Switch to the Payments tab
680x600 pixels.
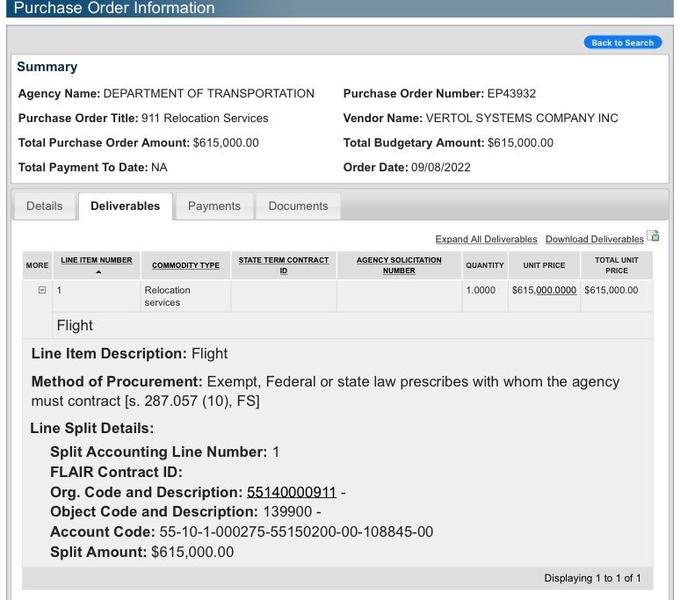tap(214, 206)
